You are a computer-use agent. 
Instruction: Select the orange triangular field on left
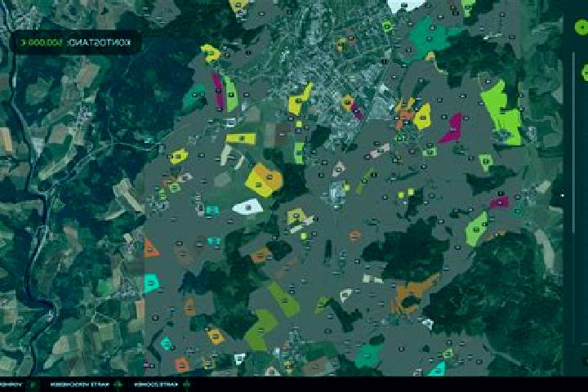[x=151, y=248]
